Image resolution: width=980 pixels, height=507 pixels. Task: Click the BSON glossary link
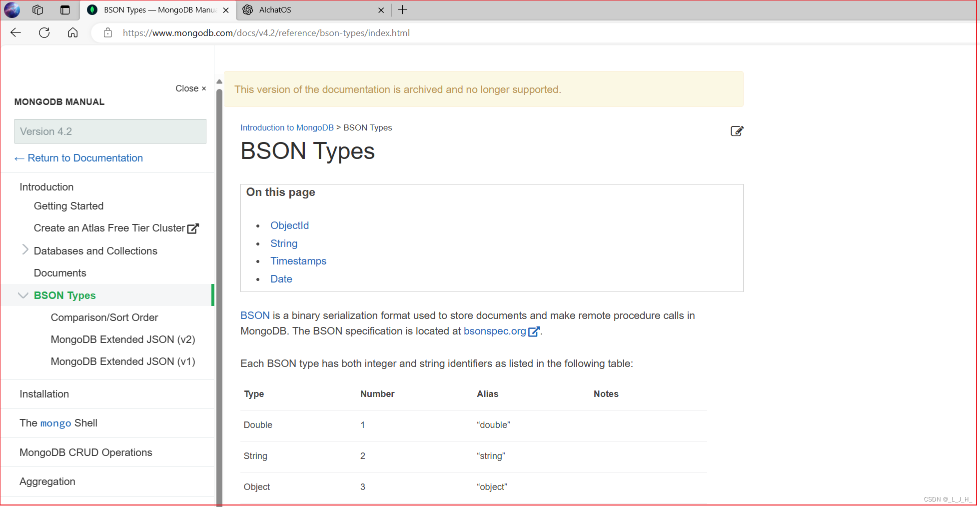(x=255, y=315)
